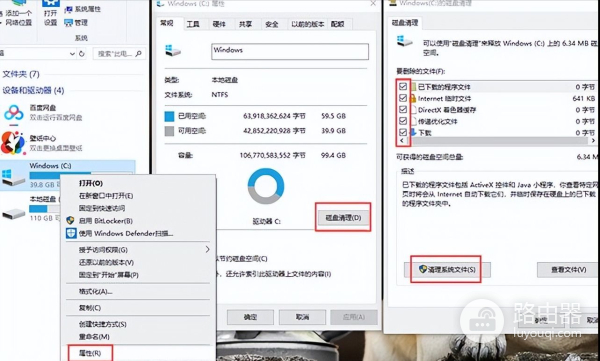600x361 pixels.
Task: Expand the address bar dropdown arrow
Action: tap(72, 54)
